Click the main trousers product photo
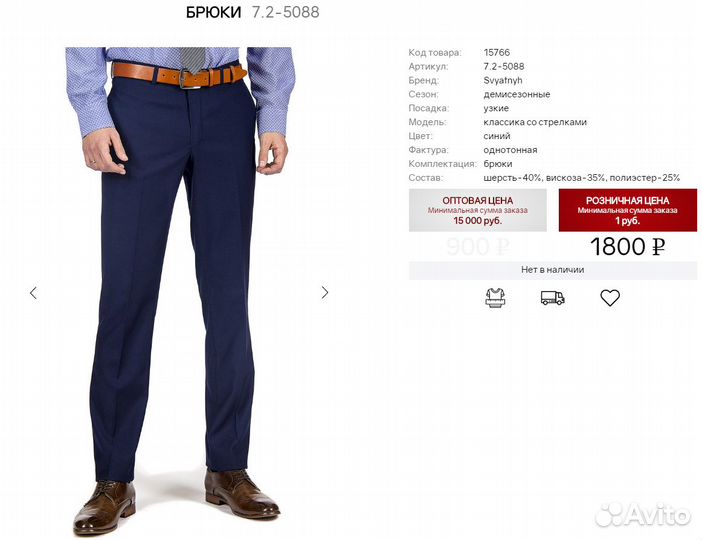The height and width of the screenshot is (540, 702). (x=179, y=291)
